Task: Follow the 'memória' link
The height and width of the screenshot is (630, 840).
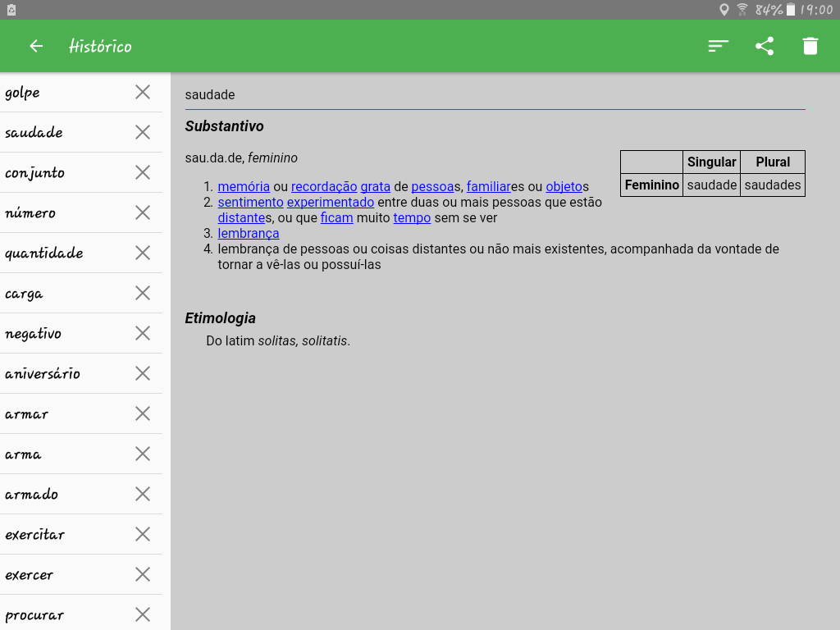Action: tap(244, 186)
